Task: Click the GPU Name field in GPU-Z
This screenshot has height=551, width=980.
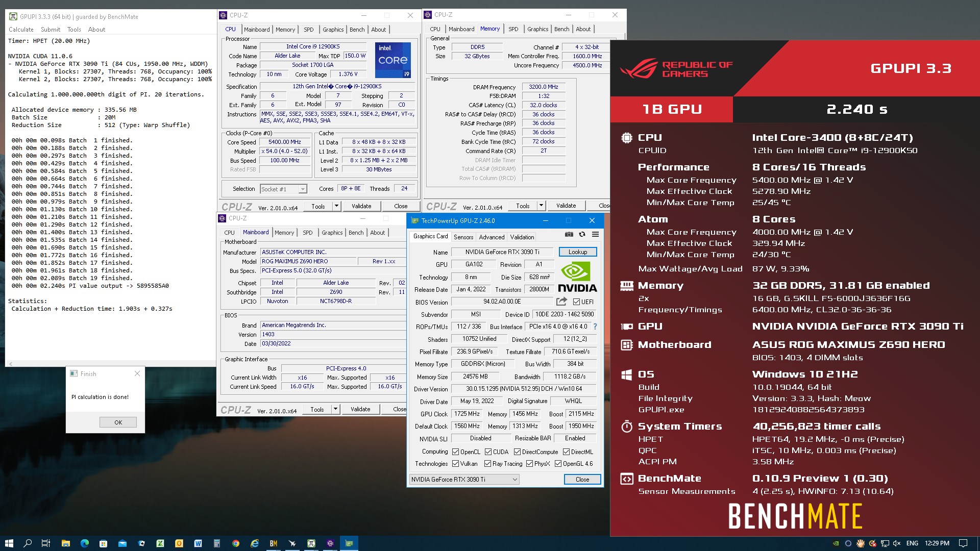Action: 502,252
